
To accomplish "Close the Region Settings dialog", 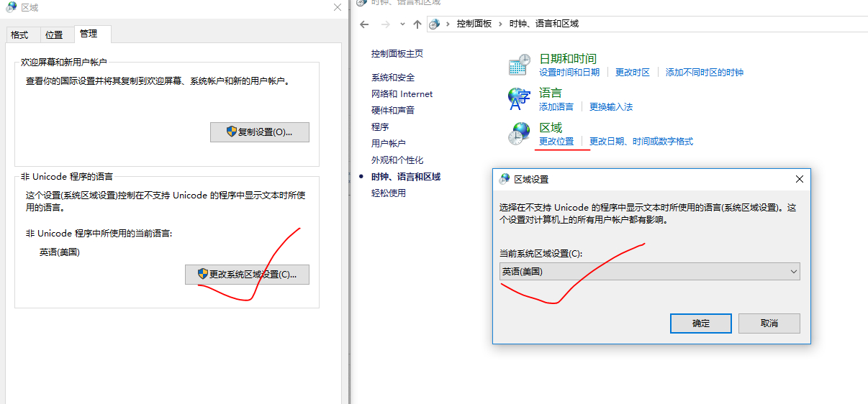I will (799, 179).
